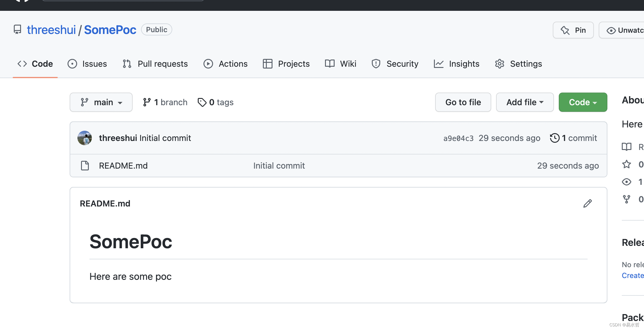Click the repository book icon beside threeshui
Screen dimensions: 644x330
coord(17,29)
